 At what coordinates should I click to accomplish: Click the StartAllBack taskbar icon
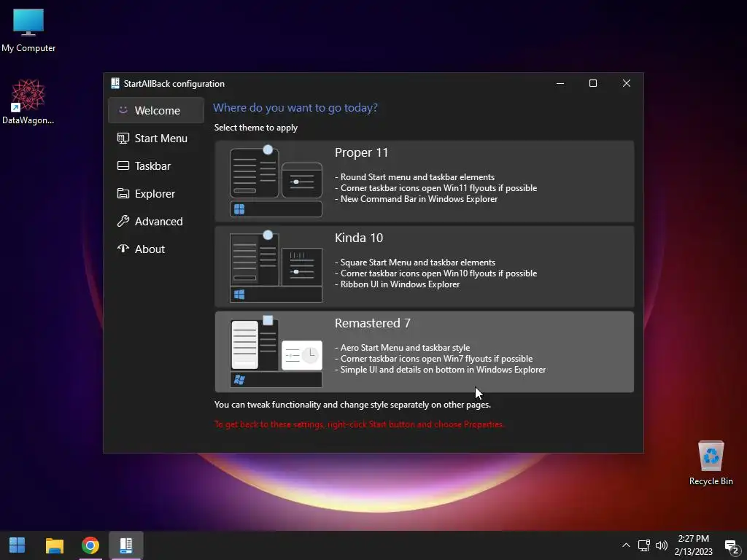(x=125, y=545)
